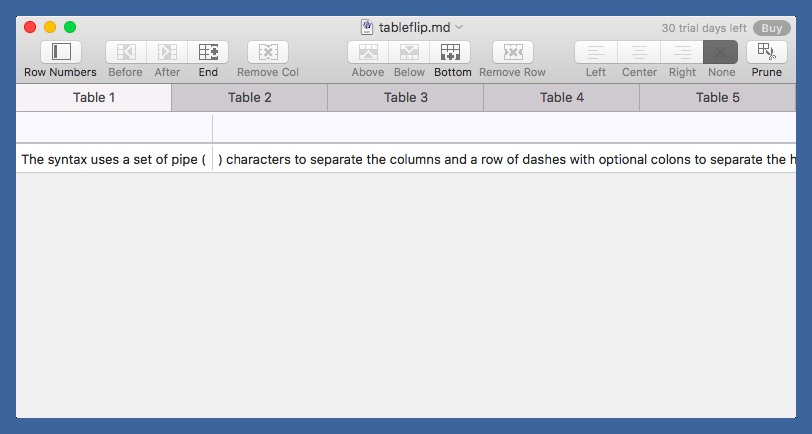The height and width of the screenshot is (434, 812).
Task: Set column alignment to Center
Action: pyautogui.click(x=639, y=52)
